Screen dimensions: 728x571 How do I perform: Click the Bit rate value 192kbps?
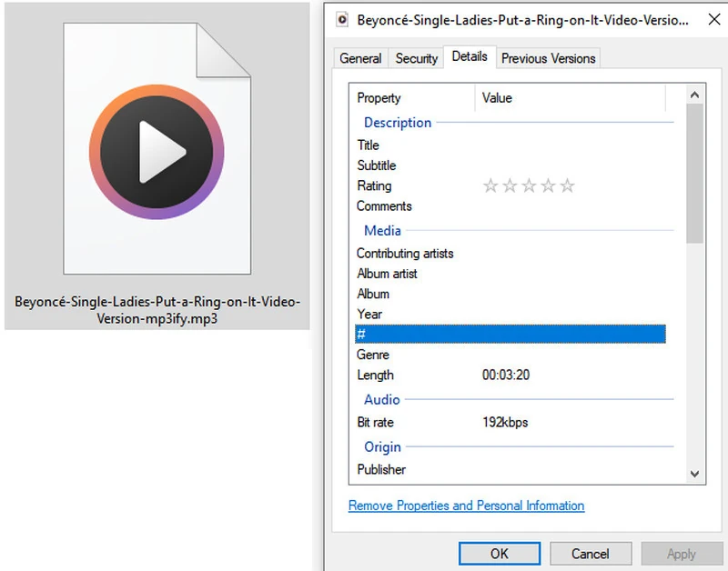click(x=505, y=423)
